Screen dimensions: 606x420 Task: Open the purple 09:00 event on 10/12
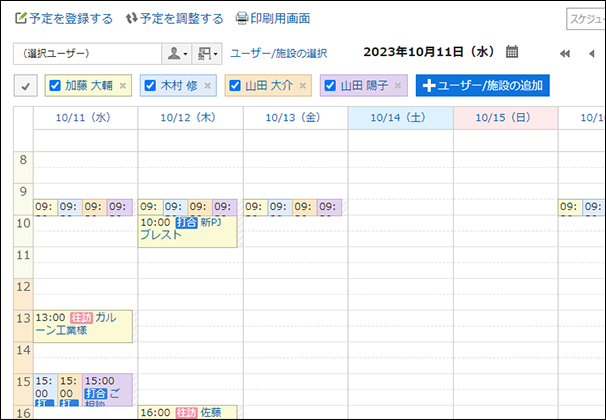click(x=225, y=207)
